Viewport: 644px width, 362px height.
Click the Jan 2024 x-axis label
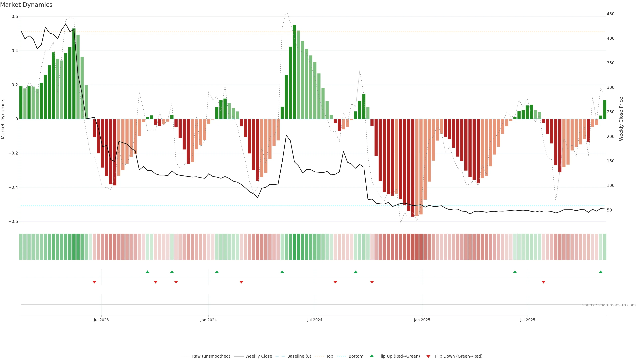208,320
